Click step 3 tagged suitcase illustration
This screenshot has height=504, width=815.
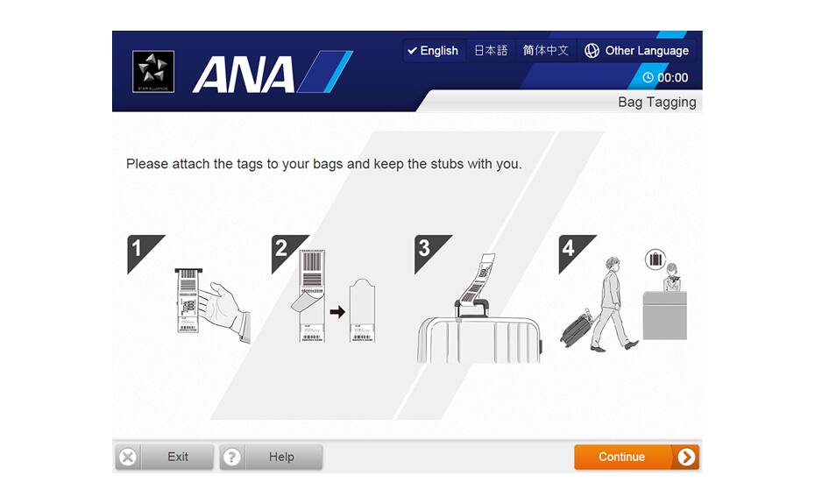(x=479, y=309)
